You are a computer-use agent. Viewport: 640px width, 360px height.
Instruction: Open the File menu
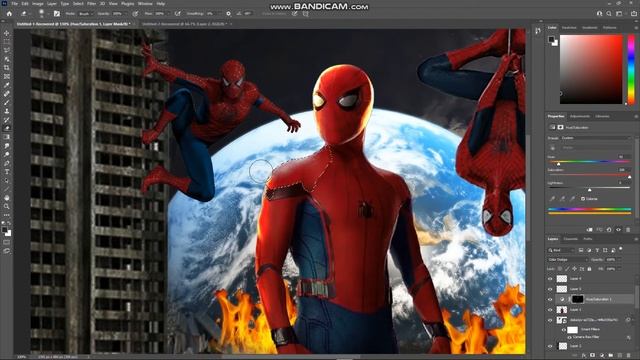[x=14, y=4]
